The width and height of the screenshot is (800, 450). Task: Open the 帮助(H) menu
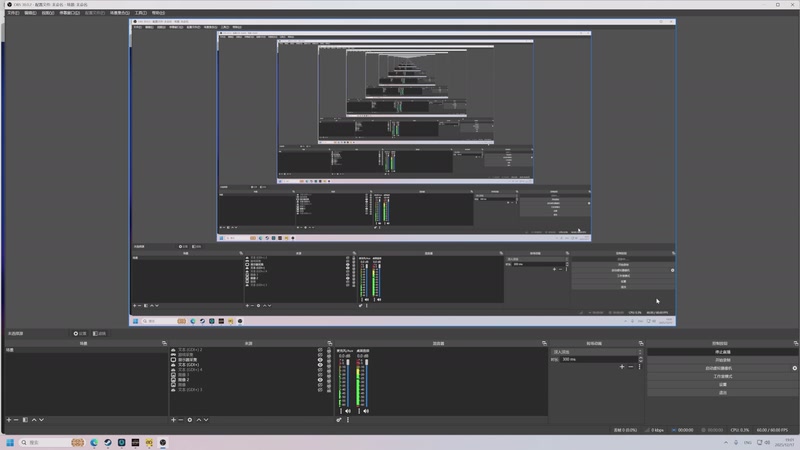[x=158, y=13]
